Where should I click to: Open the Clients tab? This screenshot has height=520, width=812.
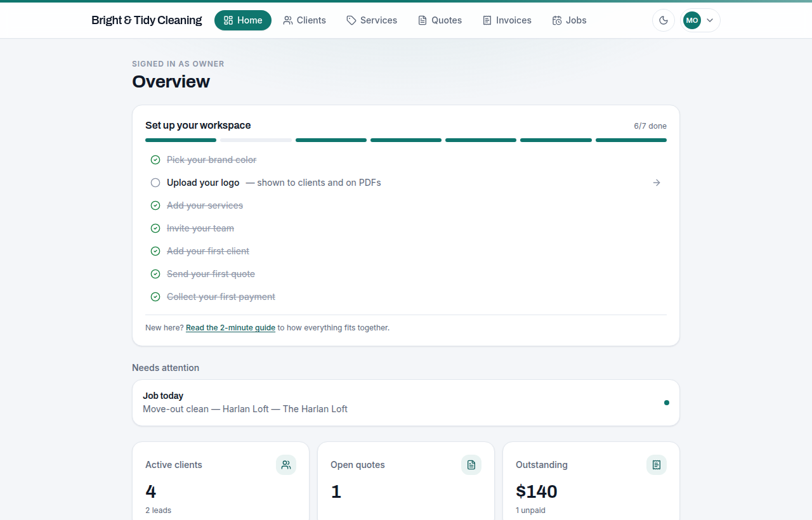tap(304, 20)
